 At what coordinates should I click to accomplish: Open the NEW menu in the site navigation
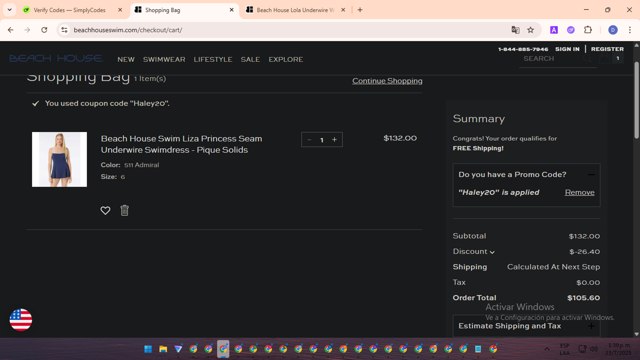tap(126, 60)
